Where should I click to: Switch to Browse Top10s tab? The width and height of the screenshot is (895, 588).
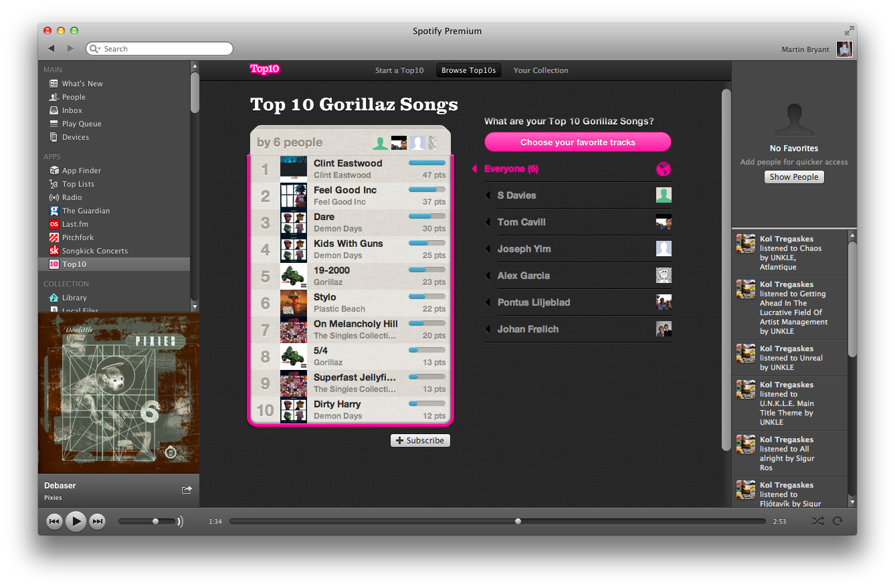pyautogui.click(x=469, y=70)
